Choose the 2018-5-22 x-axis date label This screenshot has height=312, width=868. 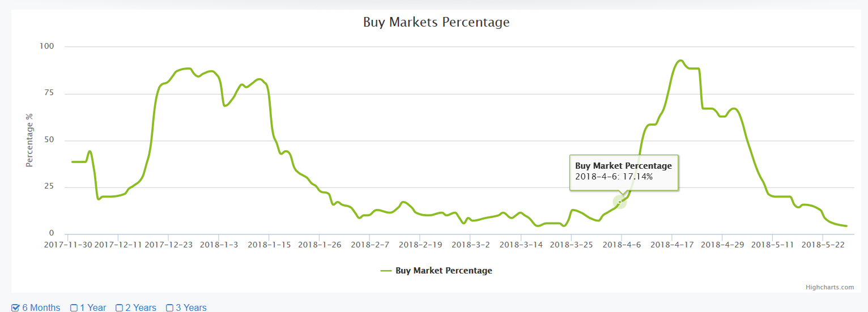[x=823, y=245]
